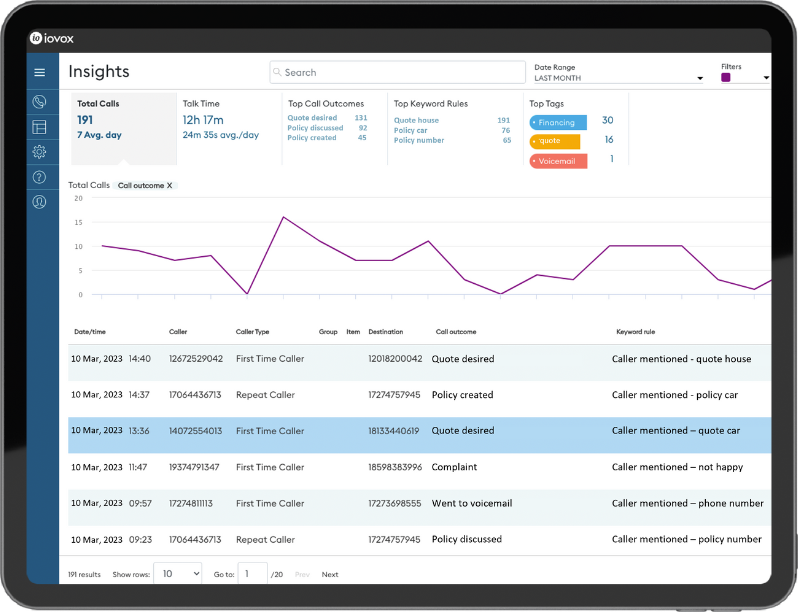Select the red Voicemail tag
The image size is (798, 613).
click(x=558, y=160)
